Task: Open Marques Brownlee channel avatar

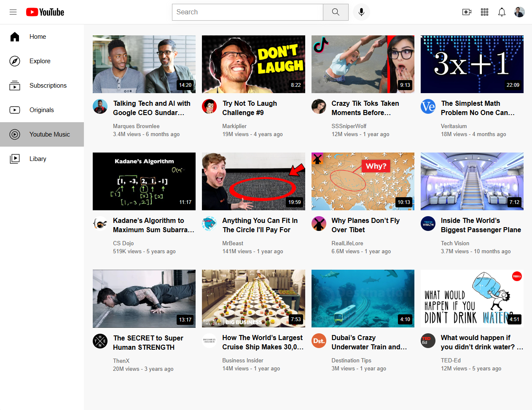Action: click(x=100, y=107)
